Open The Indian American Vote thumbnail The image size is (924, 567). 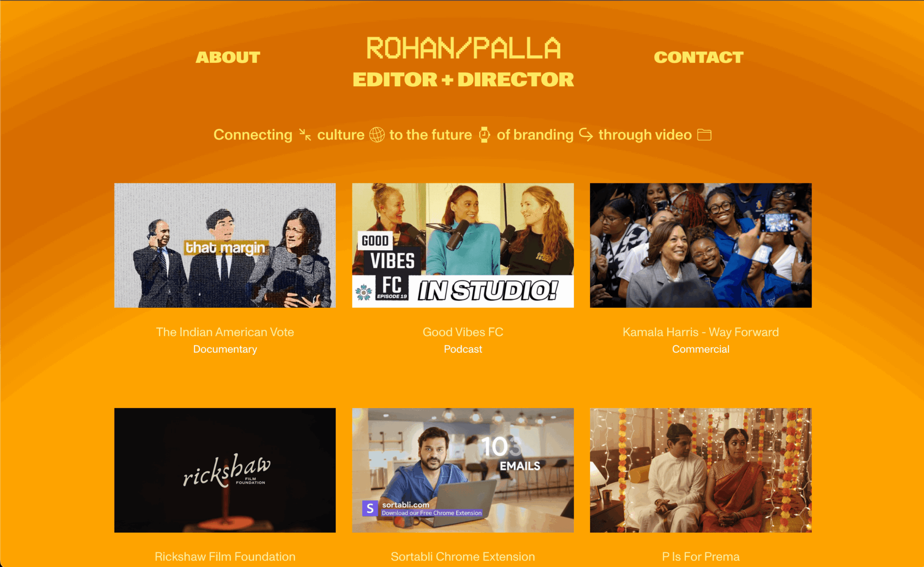225,245
